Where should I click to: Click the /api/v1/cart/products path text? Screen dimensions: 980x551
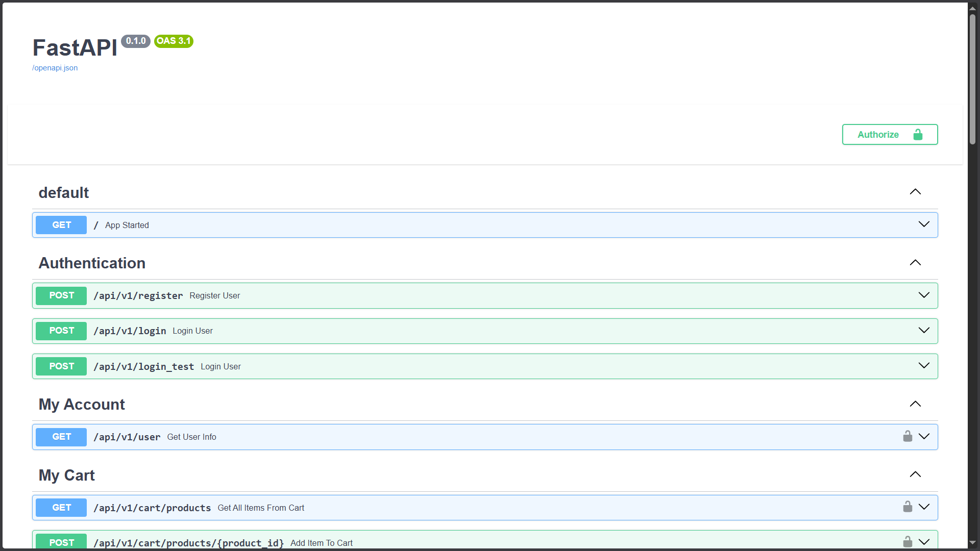[x=152, y=508]
